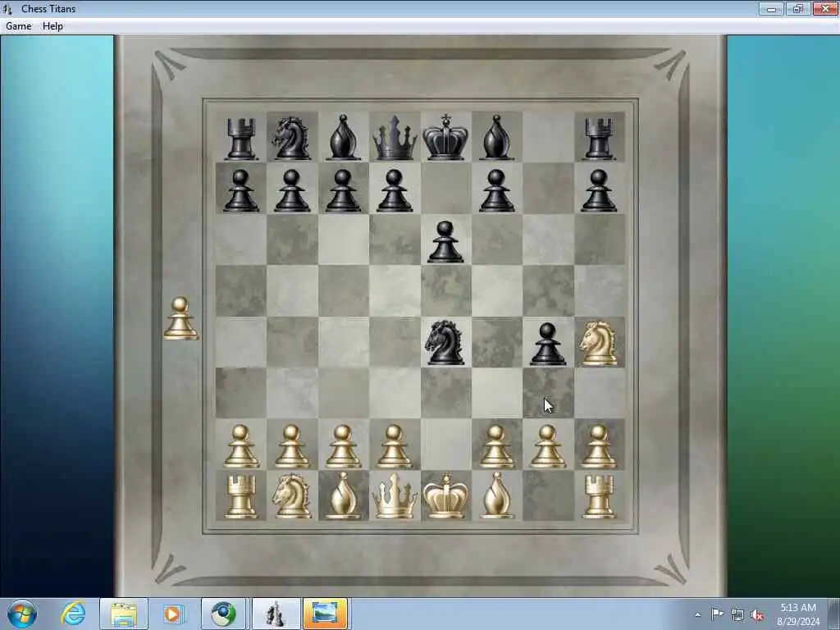Switch to the photo viewer taskbar button
This screenshot has width=840, height=630.
[x=326, y=614]
